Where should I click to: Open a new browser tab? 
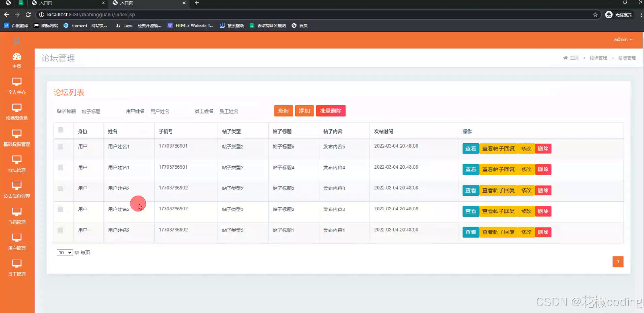(x=197, y=3)
